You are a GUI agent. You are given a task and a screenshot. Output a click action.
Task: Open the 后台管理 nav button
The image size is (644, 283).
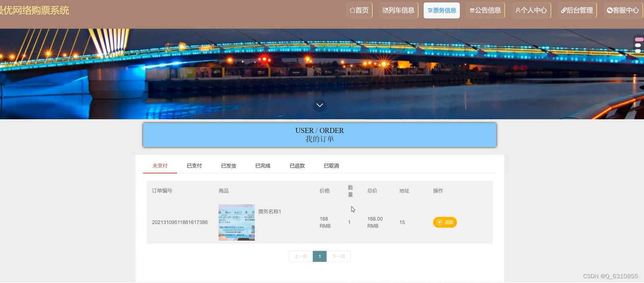pyautogui.click(x=577, y=10)
